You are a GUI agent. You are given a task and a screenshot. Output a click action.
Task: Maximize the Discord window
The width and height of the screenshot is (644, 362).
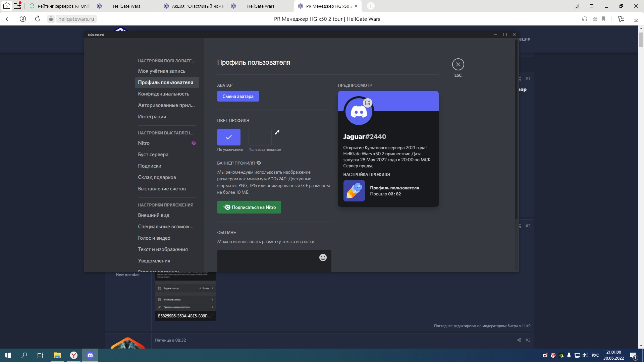pos(504,35)
